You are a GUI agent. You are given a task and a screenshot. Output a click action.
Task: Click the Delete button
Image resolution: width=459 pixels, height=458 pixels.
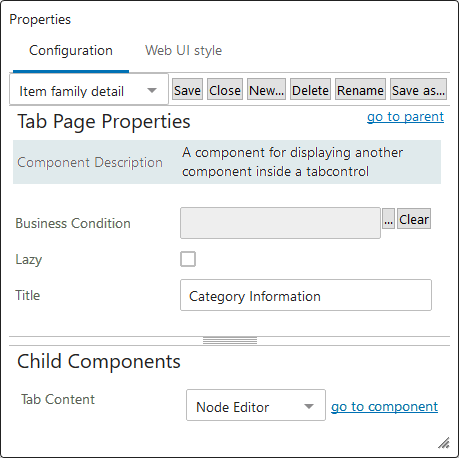(310, 89)
